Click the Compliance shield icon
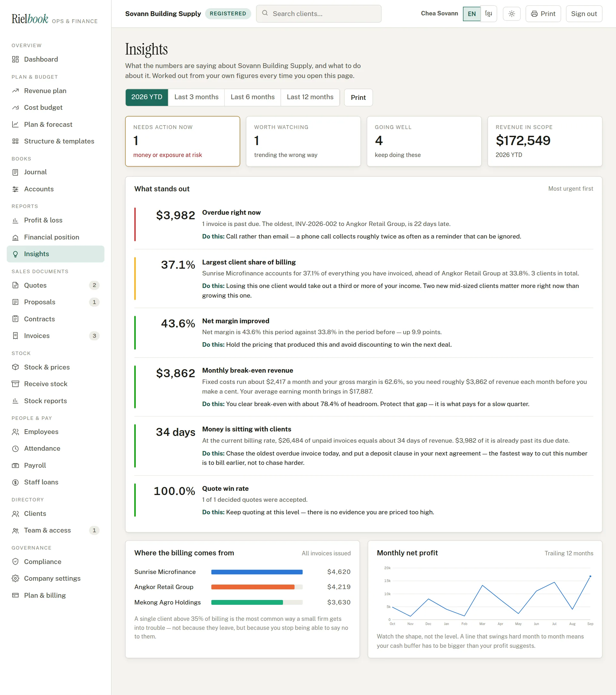 click(x=15, y=562)
